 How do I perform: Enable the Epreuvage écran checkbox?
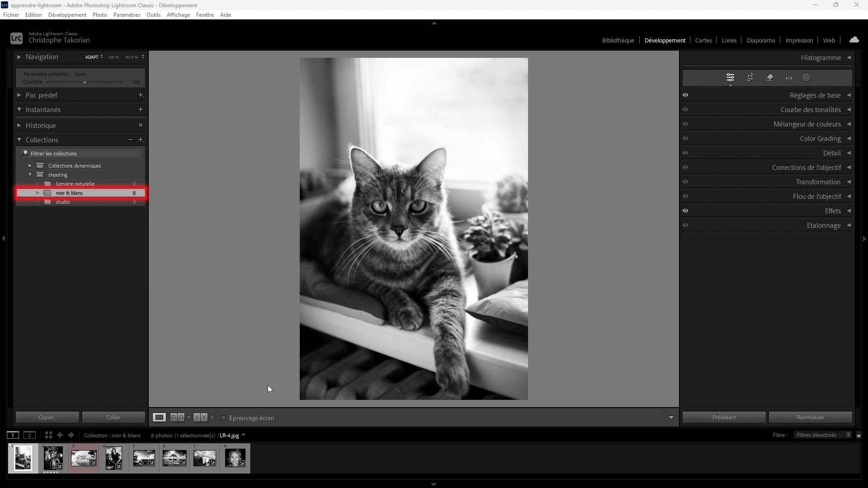(223, 418)
